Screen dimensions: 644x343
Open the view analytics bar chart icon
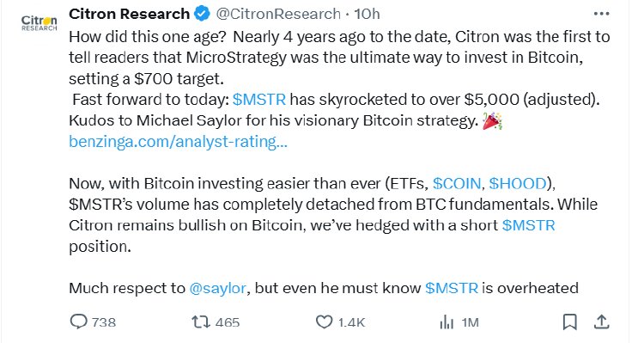click(x=447, y=322)
